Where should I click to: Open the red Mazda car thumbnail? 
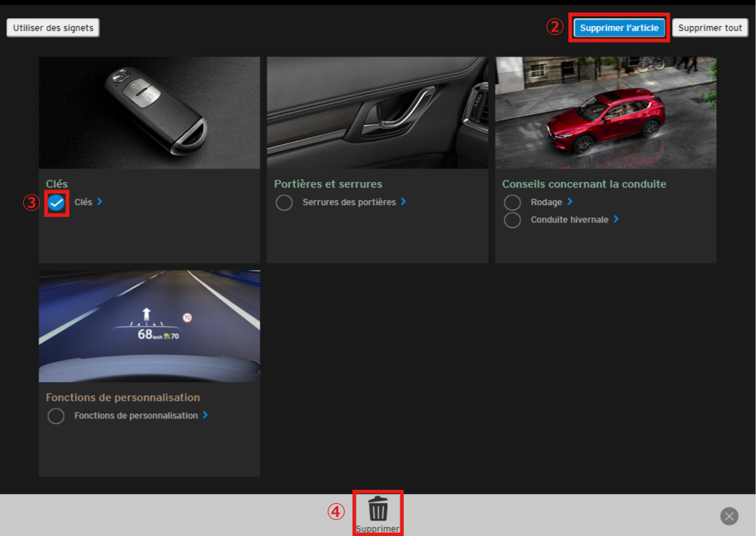click(605, 113)
